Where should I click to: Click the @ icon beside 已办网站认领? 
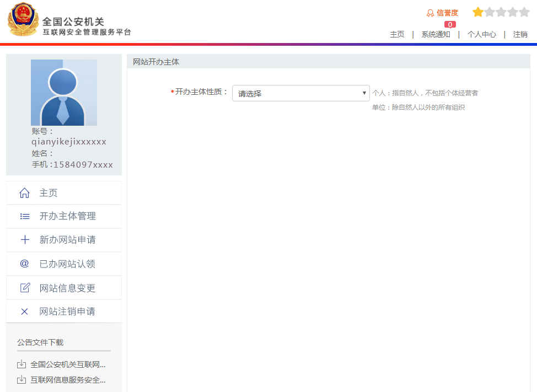click(x=24, y=264)
